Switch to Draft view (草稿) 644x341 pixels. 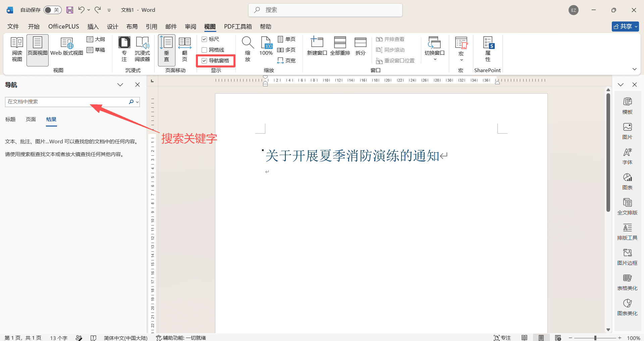pos(96,50)
